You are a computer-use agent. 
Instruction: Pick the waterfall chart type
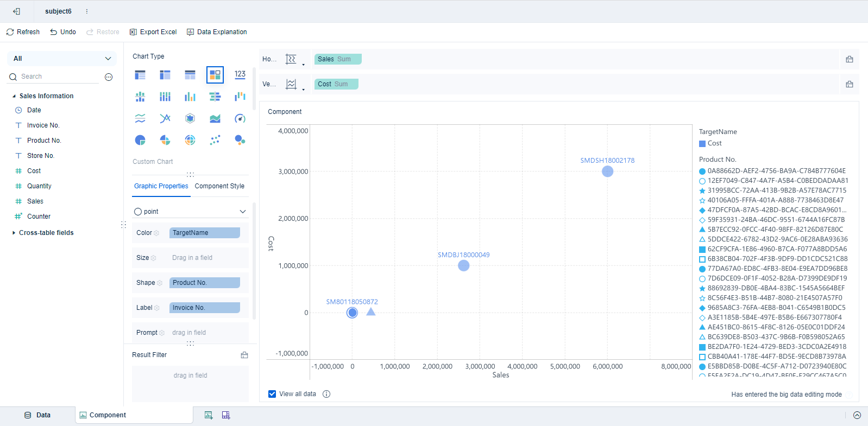point(240,97)
